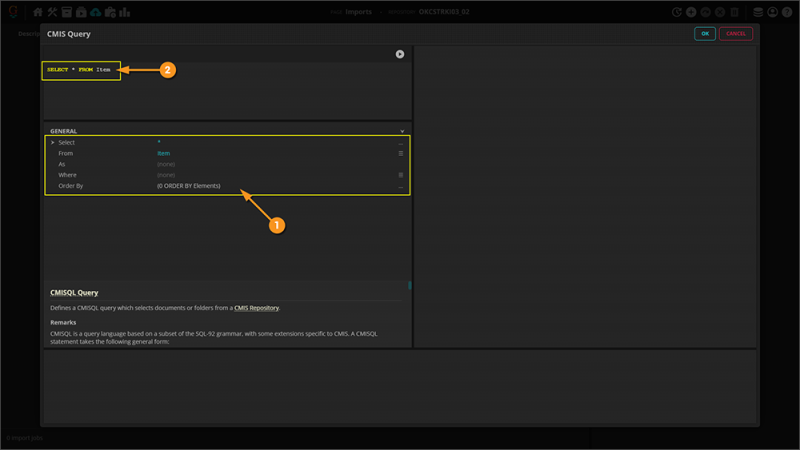
Task: Click the 'Select' property label
Action: (x=66, y=142)
